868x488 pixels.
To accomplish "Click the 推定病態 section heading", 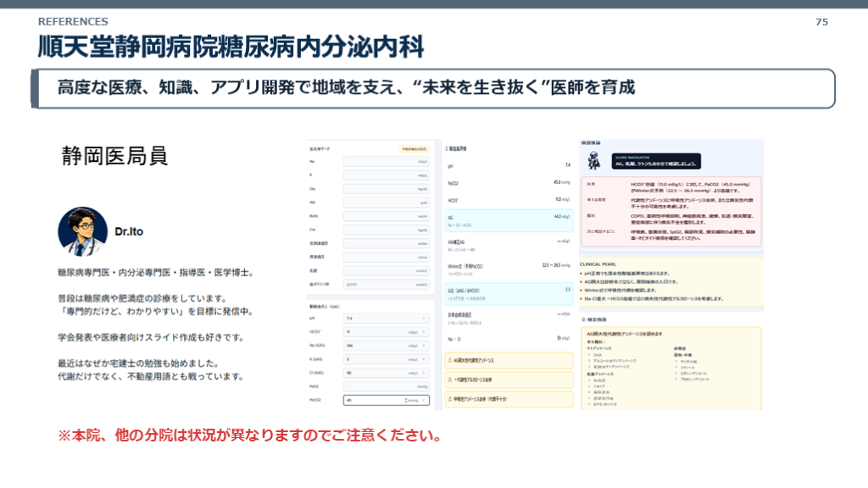I will point(593,319).
